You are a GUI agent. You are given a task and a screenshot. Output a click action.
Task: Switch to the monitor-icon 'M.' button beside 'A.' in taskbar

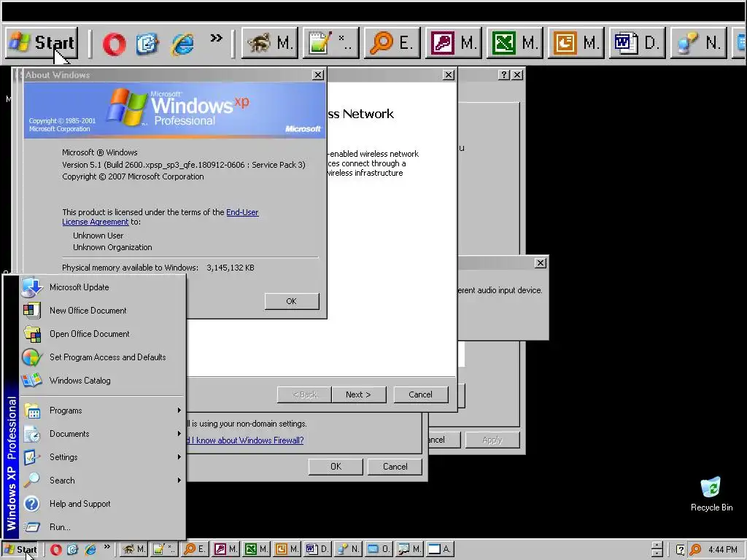410,549
